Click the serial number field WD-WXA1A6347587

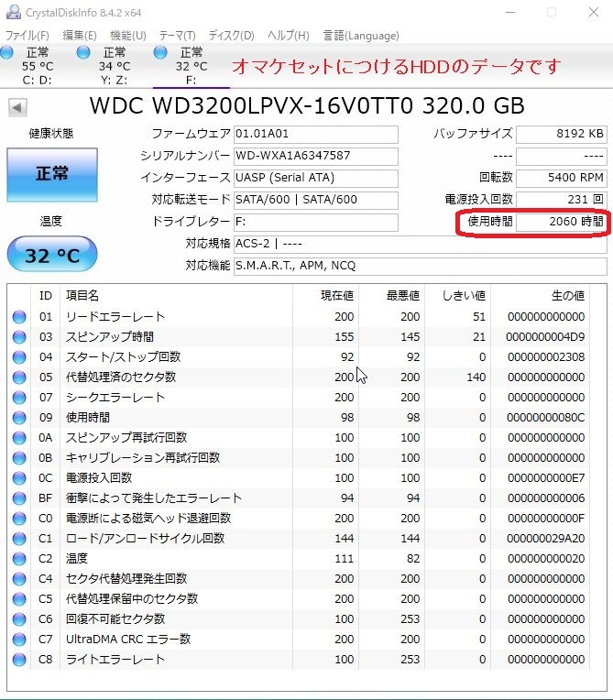(x=315, y=157)
